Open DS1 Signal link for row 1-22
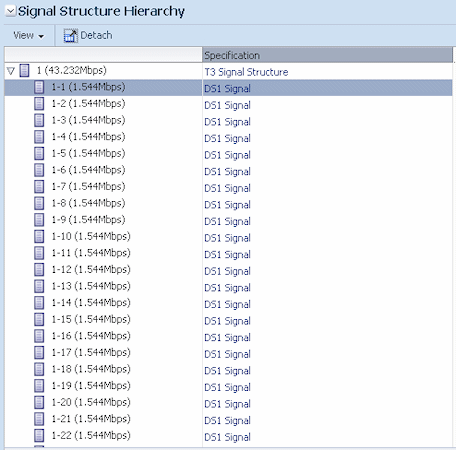 (227, 437)
